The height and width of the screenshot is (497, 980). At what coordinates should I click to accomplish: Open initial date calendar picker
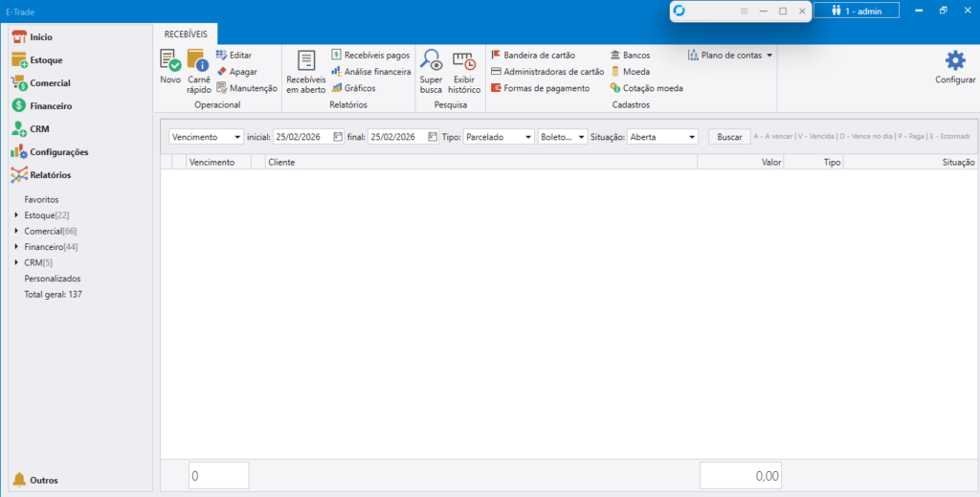point(338,137)
